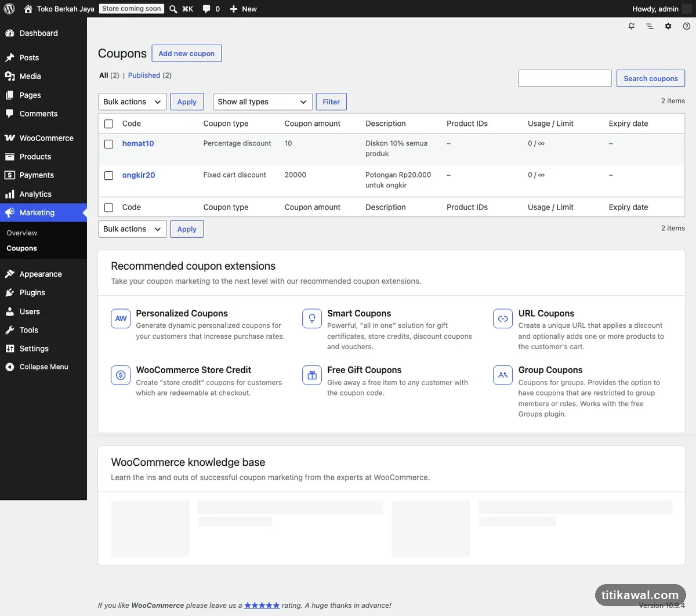Go to Marketing Overview submenu
696x616 pixels.
click(x=22, y=233)
